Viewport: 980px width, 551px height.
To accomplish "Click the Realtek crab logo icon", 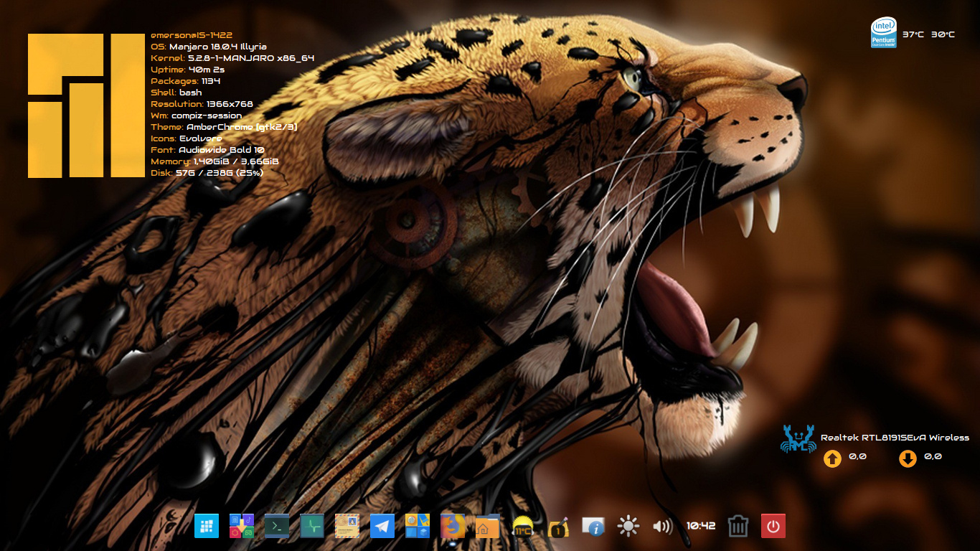I will [798, 438].
